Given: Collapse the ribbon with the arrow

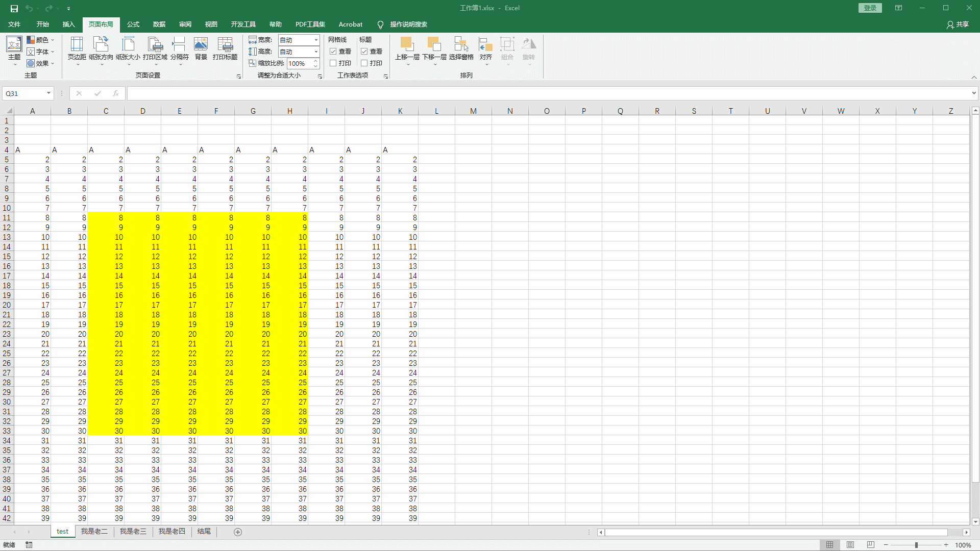Looking at the screenshot, I should (974, 77).
